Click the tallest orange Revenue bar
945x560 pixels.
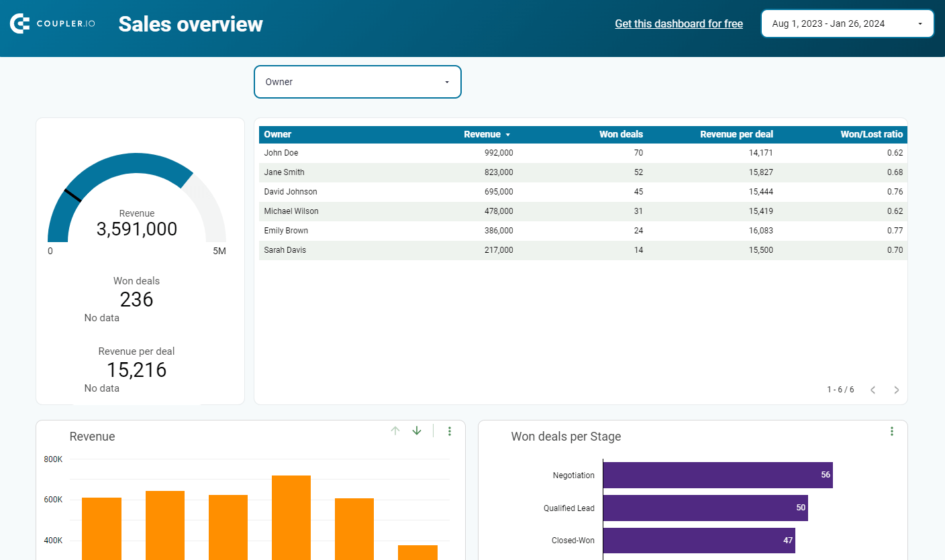pos(291,518)
